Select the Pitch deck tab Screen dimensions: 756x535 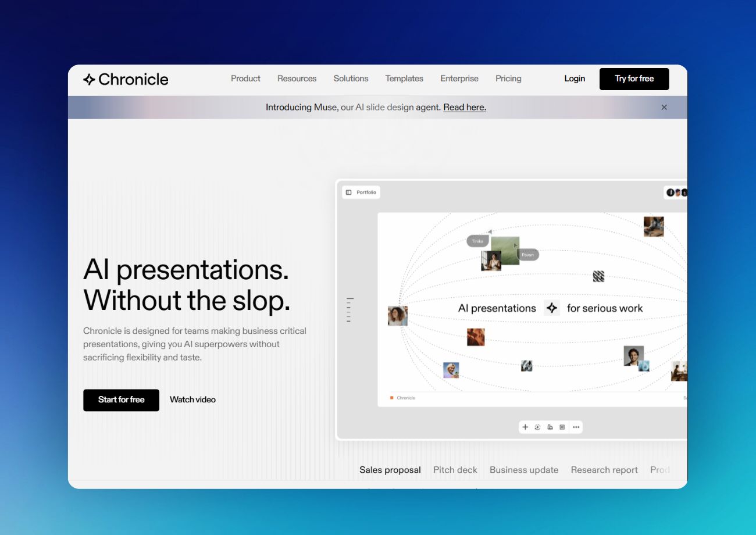(455, 470)
